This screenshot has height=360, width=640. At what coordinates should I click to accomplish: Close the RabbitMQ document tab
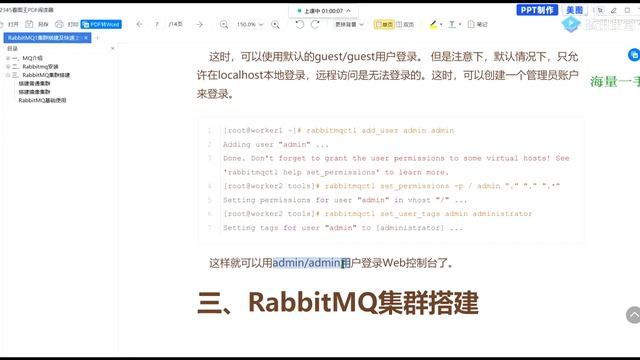pos(86,38)
